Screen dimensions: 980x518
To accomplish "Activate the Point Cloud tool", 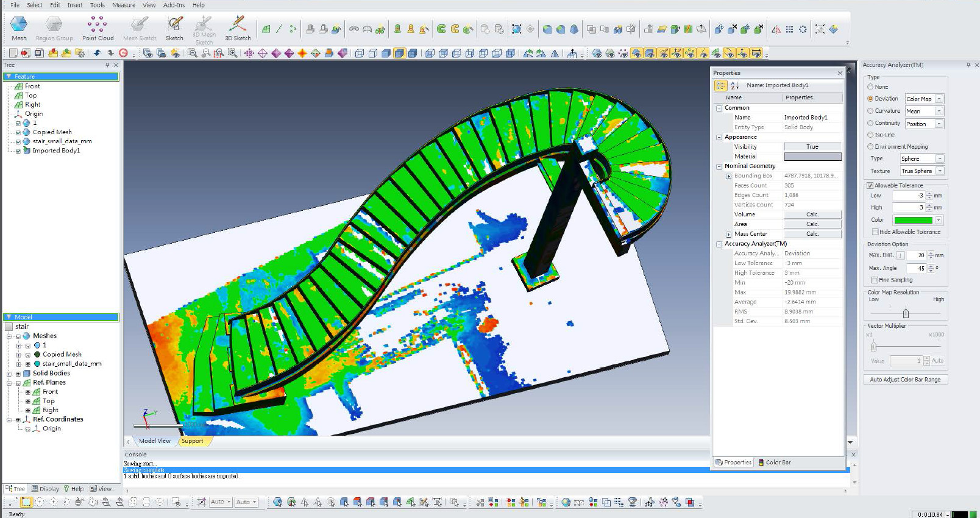I will point(98,25).
